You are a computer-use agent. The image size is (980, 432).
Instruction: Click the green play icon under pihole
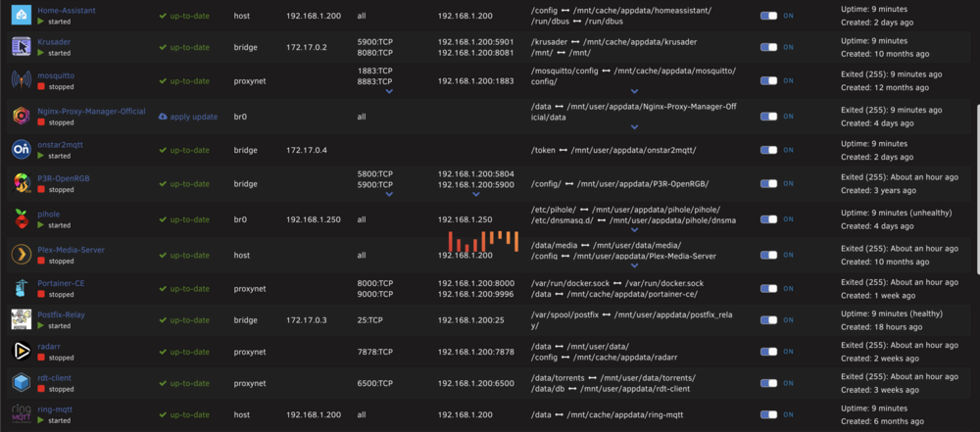[x=41, y=225]
